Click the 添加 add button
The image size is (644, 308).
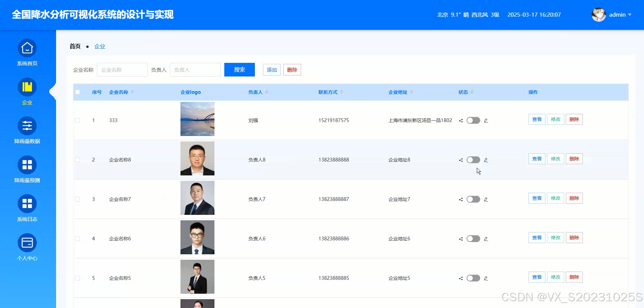(272, 69)
